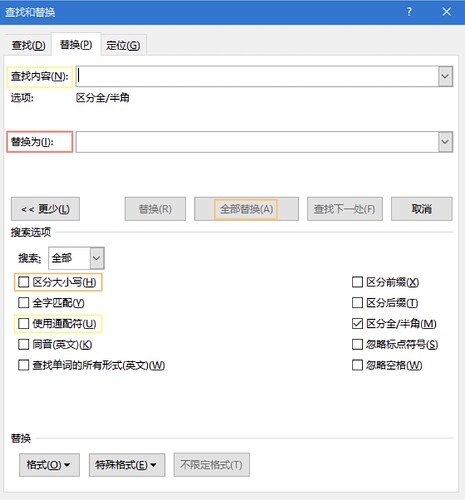Image resolution: width=465 pixels, height=500 pixels.
Task: Open the 特殊格式(E) dropdown menu button
Action: pos(127,465)
